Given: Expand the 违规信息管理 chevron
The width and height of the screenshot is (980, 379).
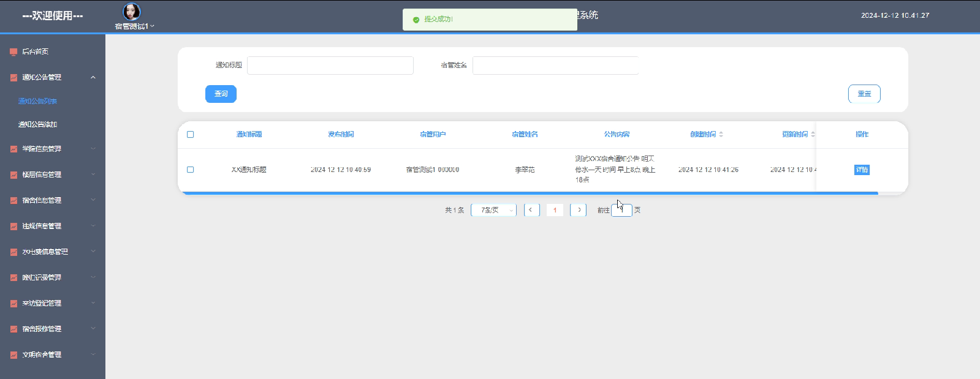Looking at the screenshot, I should click(93, 225).
